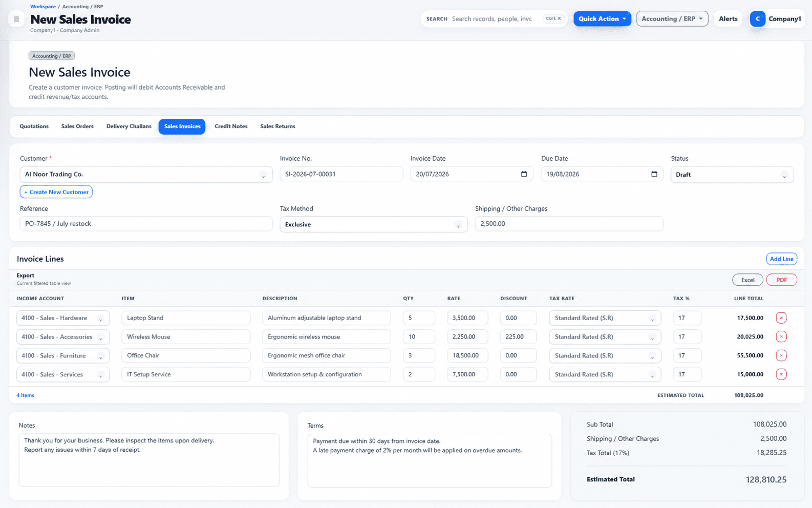812x508 pixels.
Task: Remove the Office Chair invoice line
Action: (781, 355)
